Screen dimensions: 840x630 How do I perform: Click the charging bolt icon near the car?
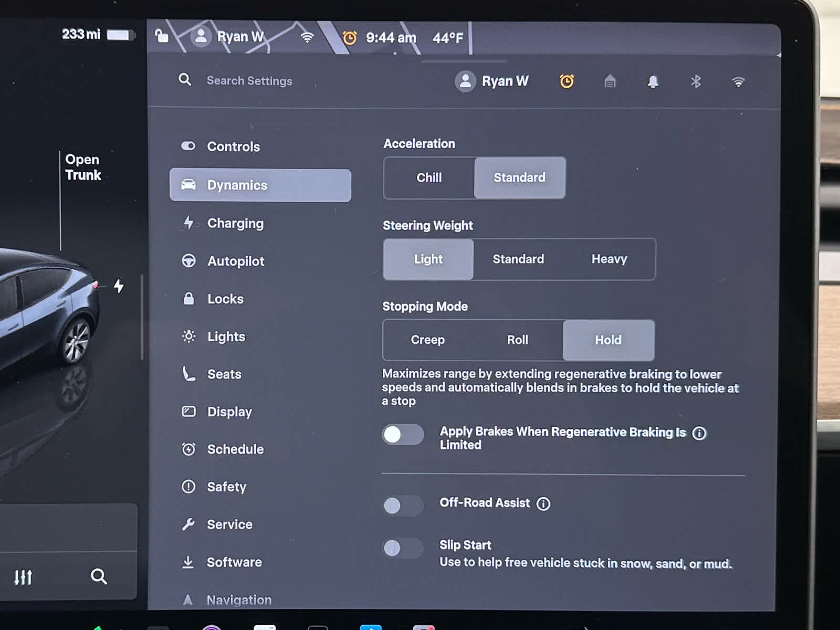tap(119, 286)
